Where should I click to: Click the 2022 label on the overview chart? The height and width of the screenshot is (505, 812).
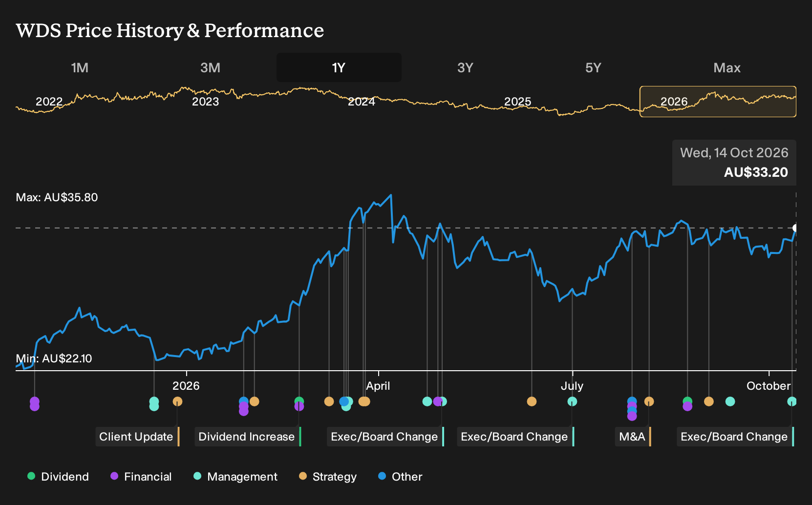click(49, 102)
